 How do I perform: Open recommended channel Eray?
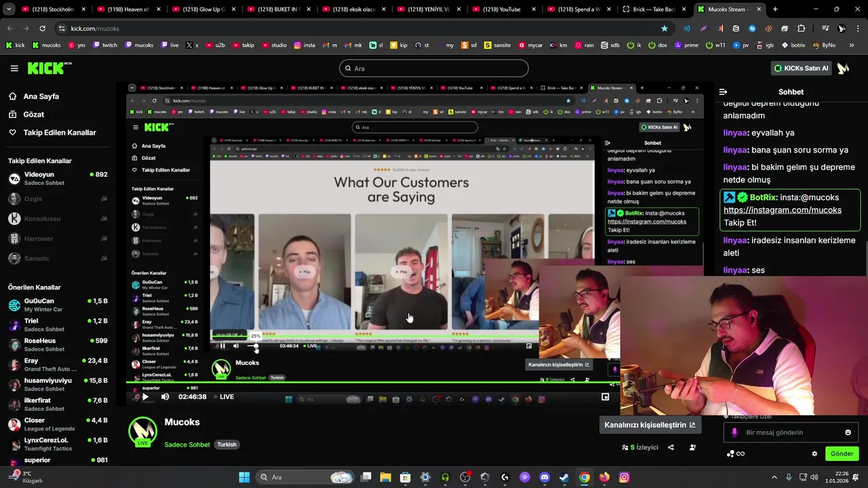[58, 365]
